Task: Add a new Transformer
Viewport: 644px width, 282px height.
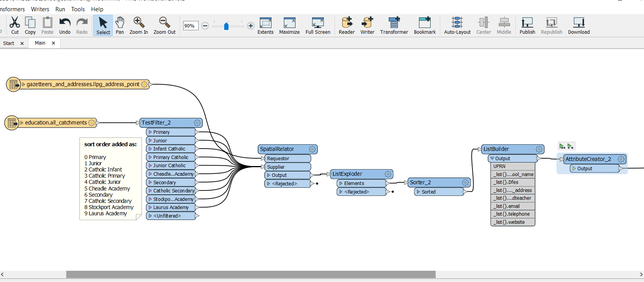Action: tap(394, 26)
